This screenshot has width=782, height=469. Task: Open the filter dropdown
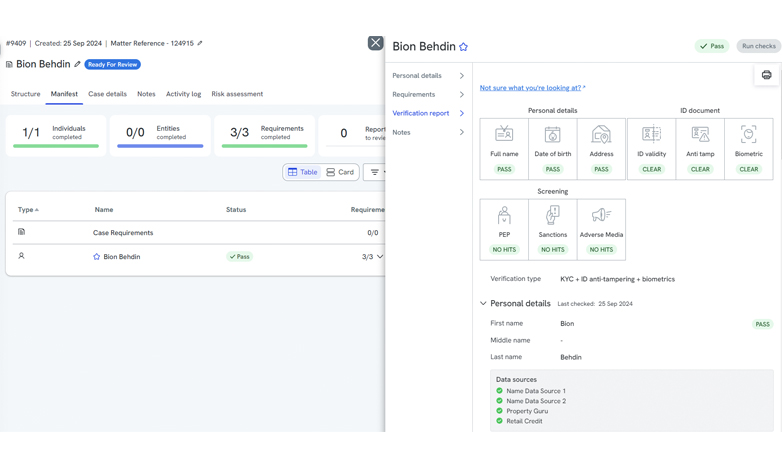[375, 172]
